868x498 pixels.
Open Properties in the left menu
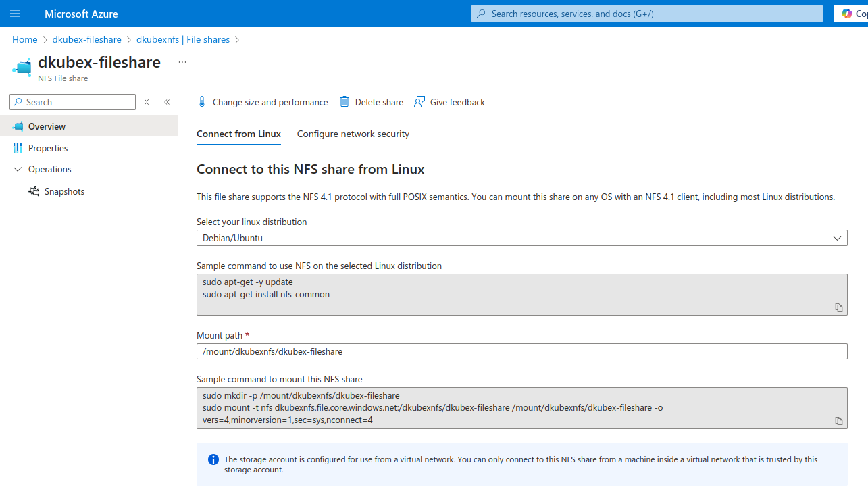[47, 148]
